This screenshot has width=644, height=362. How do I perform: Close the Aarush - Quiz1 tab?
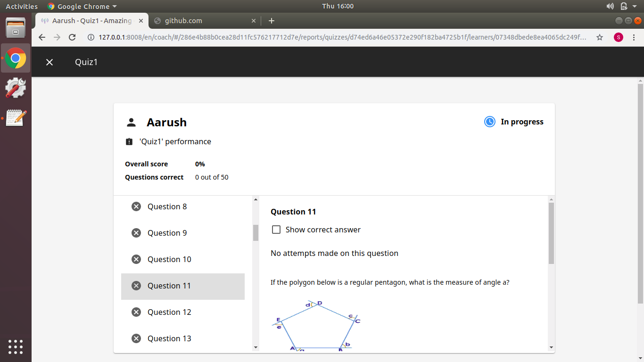141,21
